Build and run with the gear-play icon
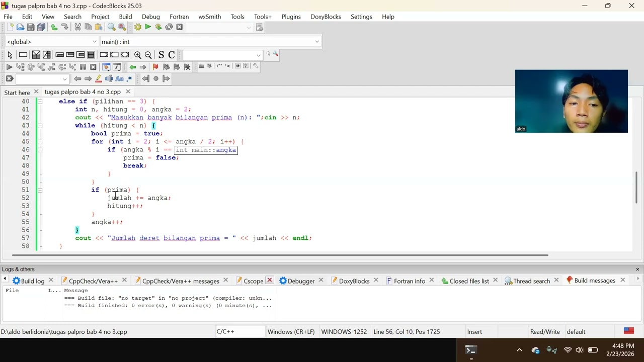 tap(158, 27)
